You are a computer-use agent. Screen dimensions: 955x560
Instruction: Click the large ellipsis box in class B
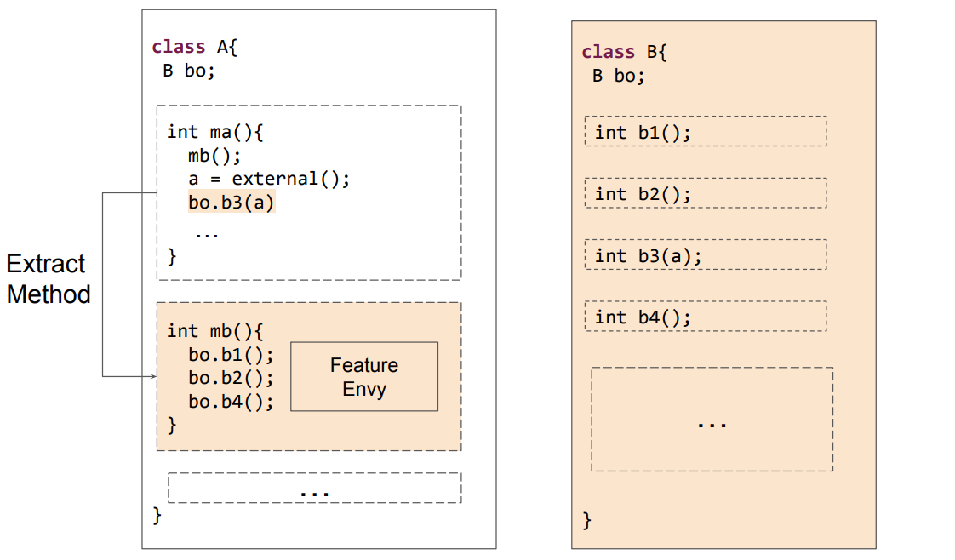point(712,420)
